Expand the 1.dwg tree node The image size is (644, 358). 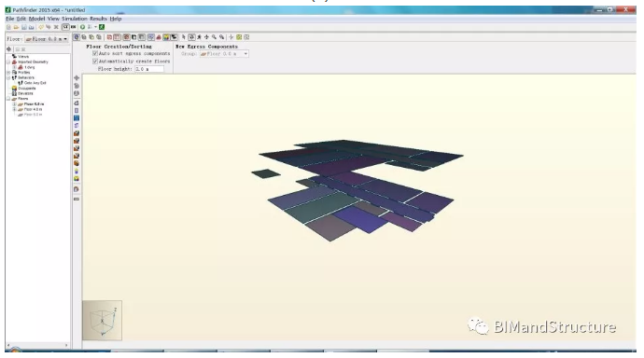pos(14,67)
